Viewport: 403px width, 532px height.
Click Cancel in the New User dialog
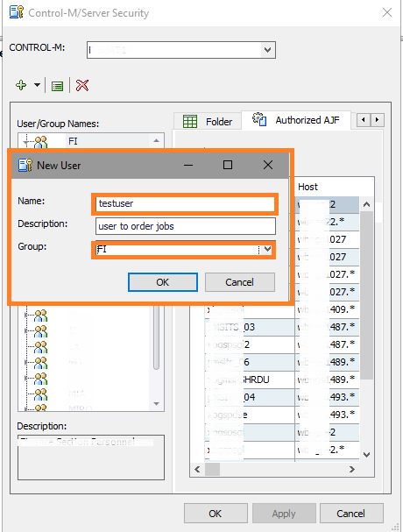239,282
